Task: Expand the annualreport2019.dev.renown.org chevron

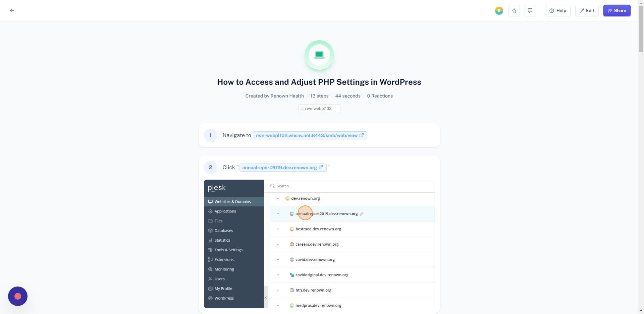Action: 278,214
